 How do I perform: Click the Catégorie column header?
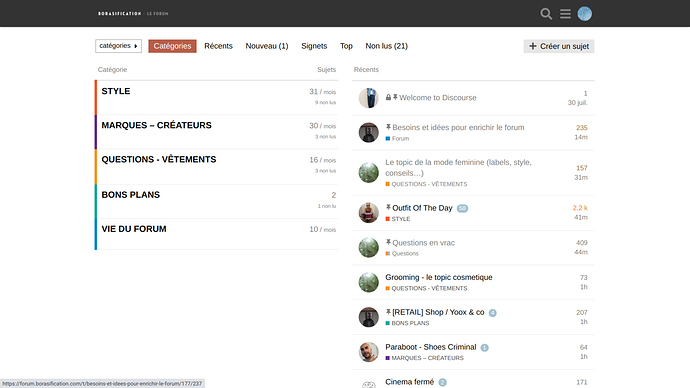(x=112, y=70)
